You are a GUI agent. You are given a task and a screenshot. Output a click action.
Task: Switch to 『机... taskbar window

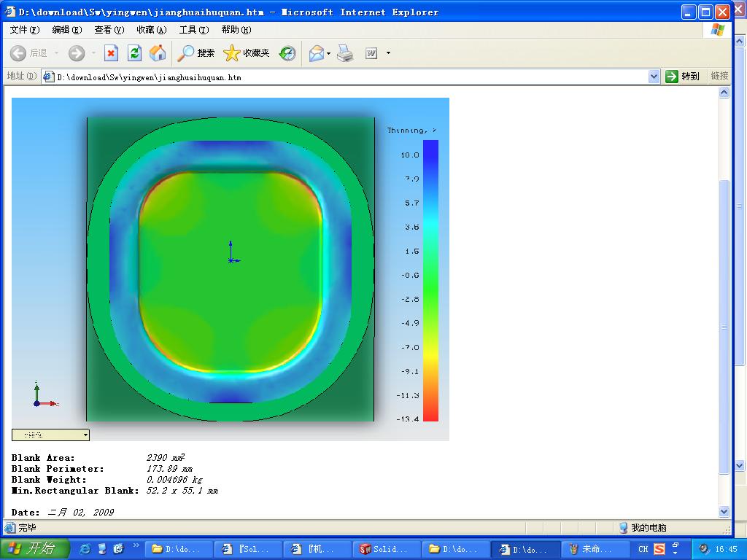click(317, 549)
